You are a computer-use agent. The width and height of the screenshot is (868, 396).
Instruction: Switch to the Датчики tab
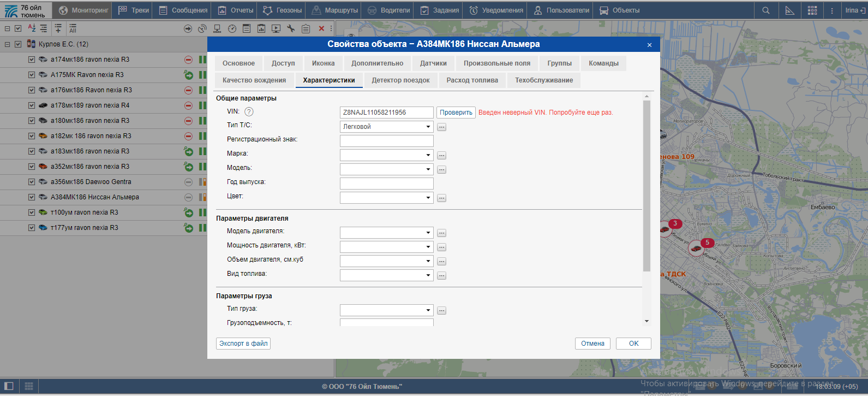pos(433,63)
